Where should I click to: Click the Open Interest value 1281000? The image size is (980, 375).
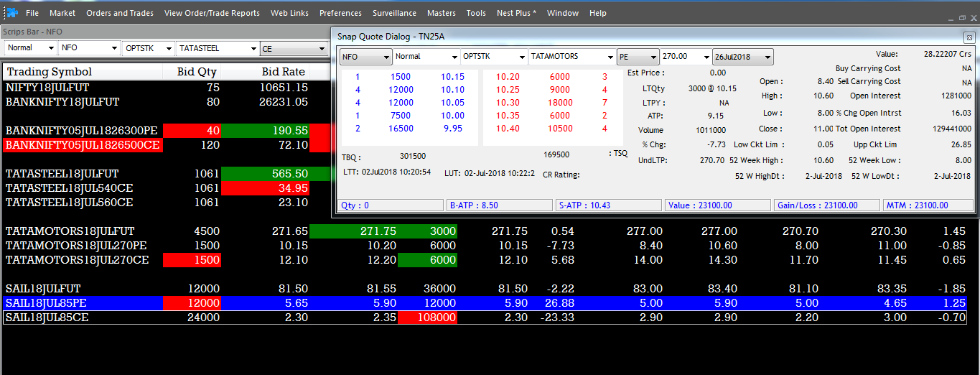956,96
